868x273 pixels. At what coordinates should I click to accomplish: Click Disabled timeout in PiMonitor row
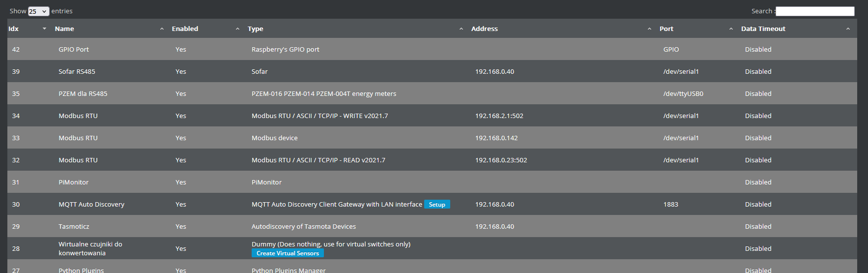click(x=758, y=182)
